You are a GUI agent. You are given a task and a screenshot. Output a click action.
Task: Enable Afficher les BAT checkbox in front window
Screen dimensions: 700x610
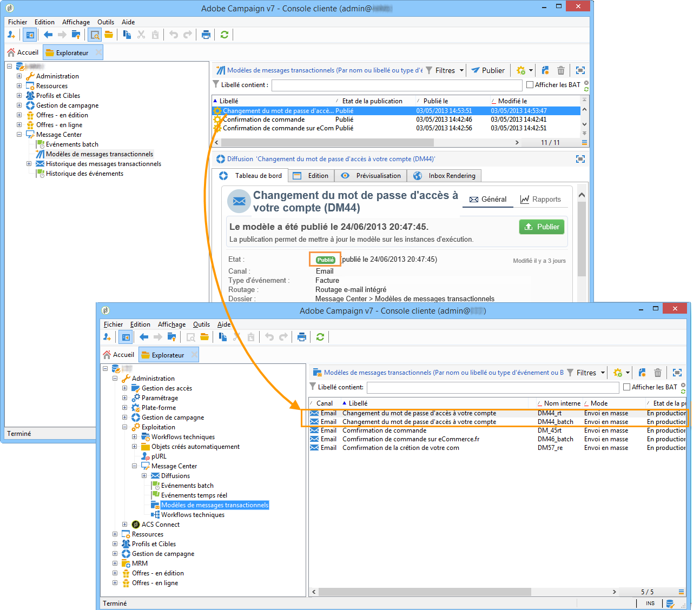pyautogui.click(x=627, y=387)
